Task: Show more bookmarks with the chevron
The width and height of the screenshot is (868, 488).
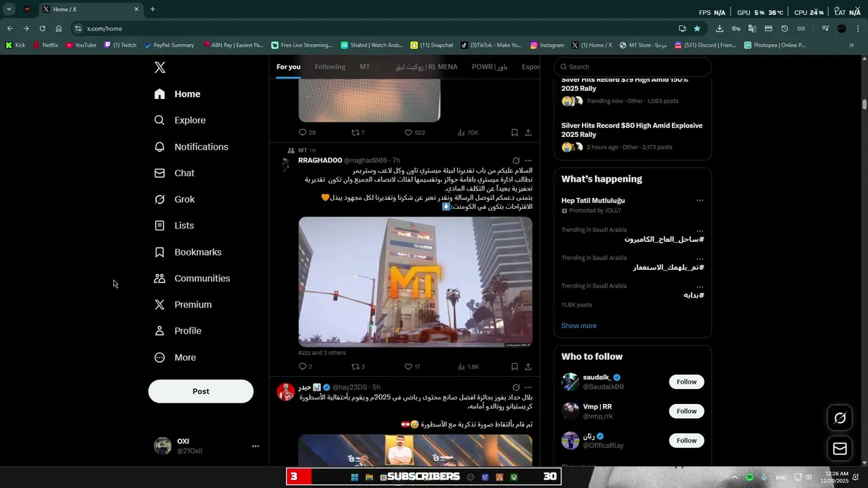Action: coord(852,45)
